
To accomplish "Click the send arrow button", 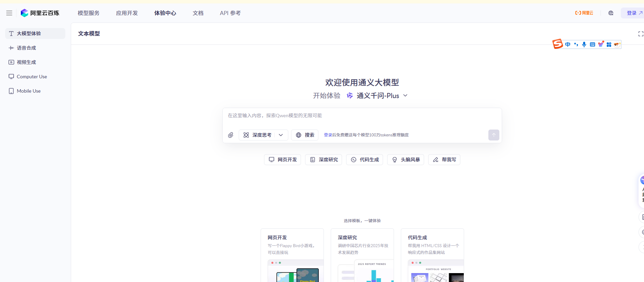I will pos(494,135).
